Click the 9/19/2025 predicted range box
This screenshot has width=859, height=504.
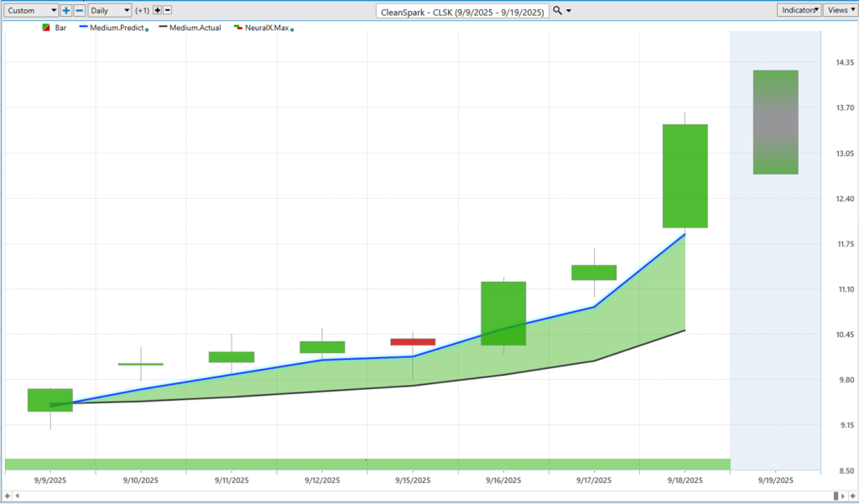click(775, 122)
